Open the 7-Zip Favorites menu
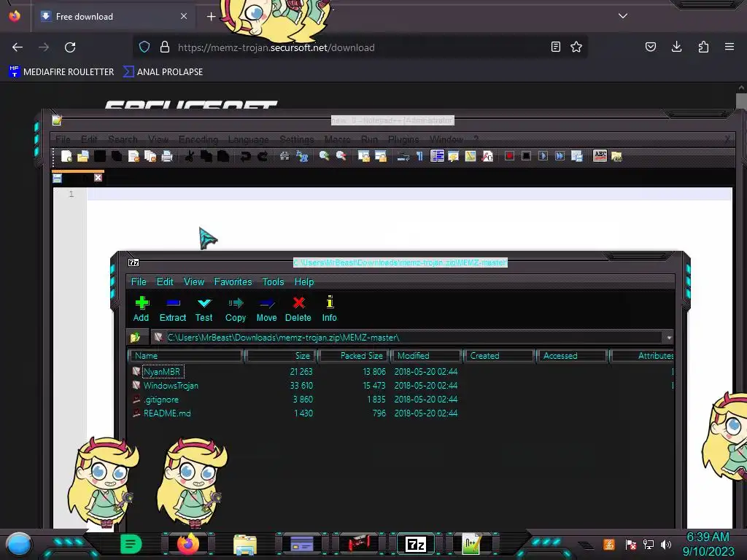This screenshot has width=747, height=560. pos(233,282)
